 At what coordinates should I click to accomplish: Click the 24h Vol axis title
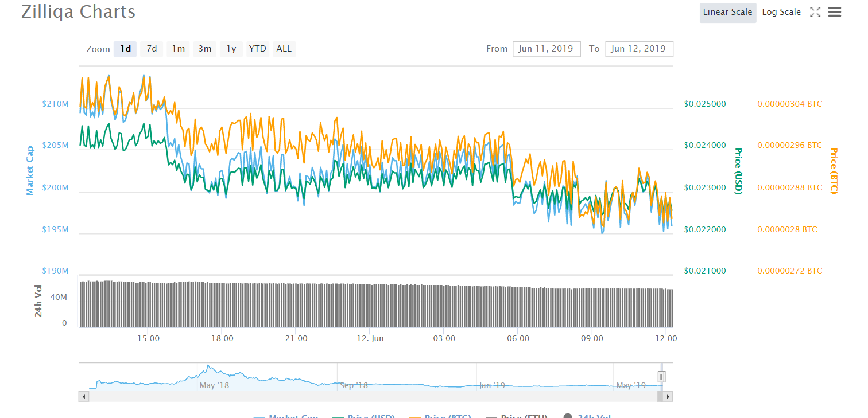pyautogui.click(x=38, y=301)
